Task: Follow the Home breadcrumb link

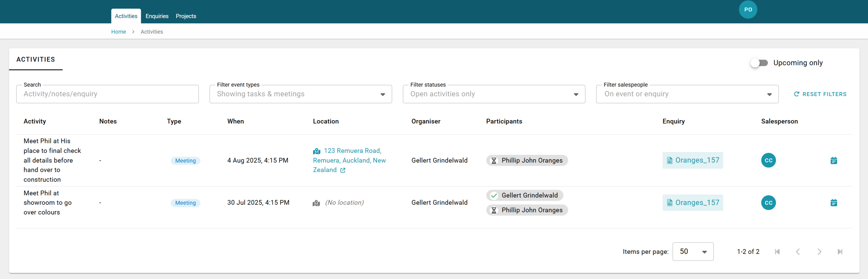Action: click(119, 32)
